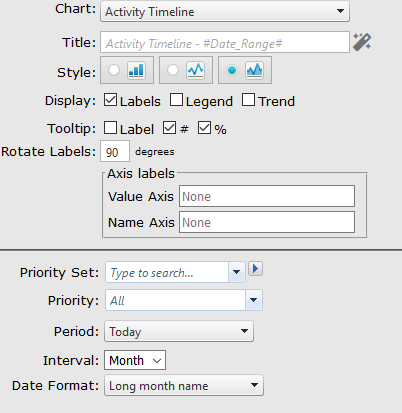Click the Value Axis input field
Screen dimensions: 402x413
coord(267,196)
